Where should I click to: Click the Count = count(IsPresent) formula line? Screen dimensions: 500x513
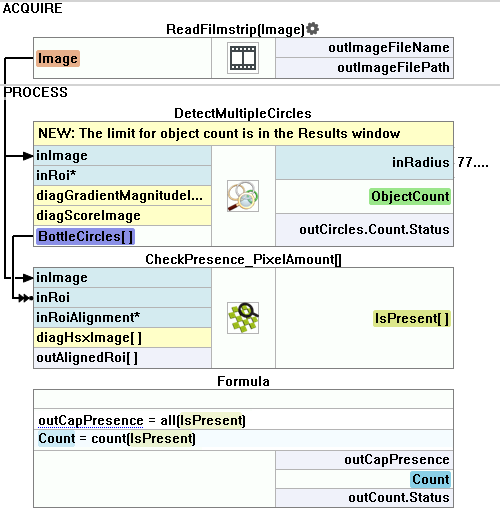click(243, 439)
